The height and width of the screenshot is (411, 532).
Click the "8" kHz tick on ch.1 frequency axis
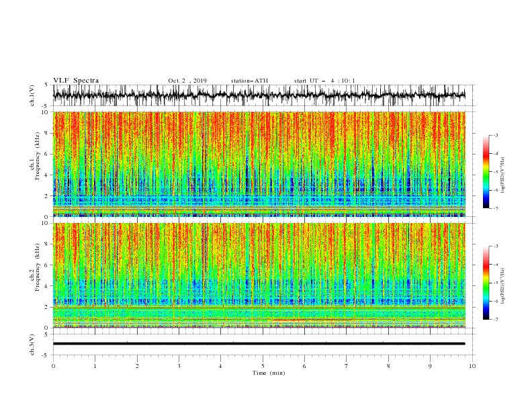tap(47, 133)
